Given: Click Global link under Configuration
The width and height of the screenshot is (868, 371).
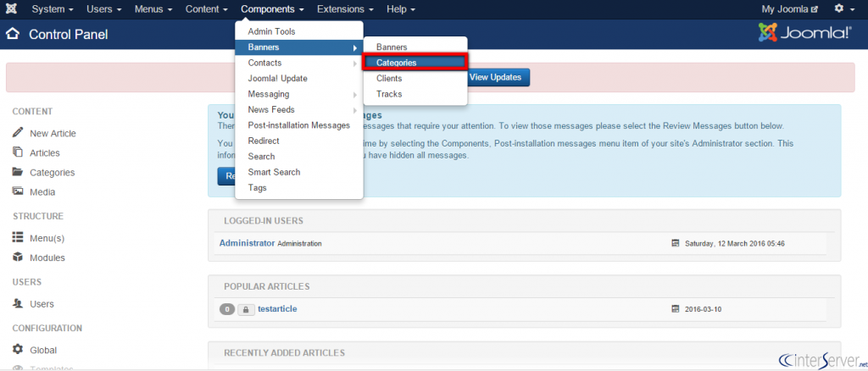Looking at the screenshot, I should point(43,350).
